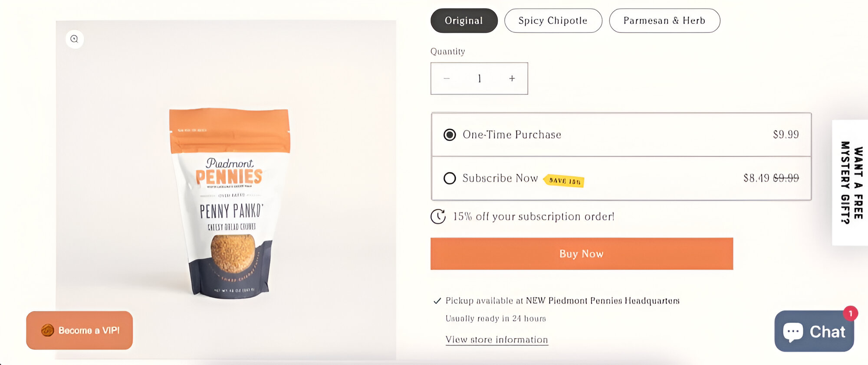Select the One-Time Purchase option
Viewport: 868px width, 365px height.
(450, 134)
